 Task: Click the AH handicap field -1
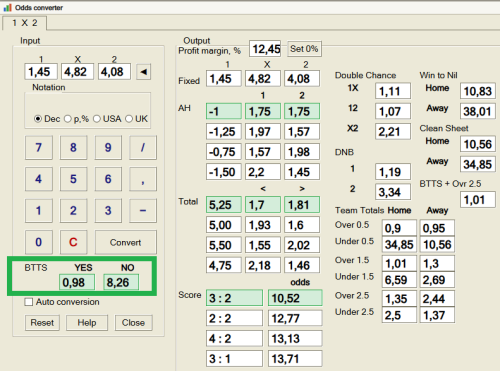point(224,111)
